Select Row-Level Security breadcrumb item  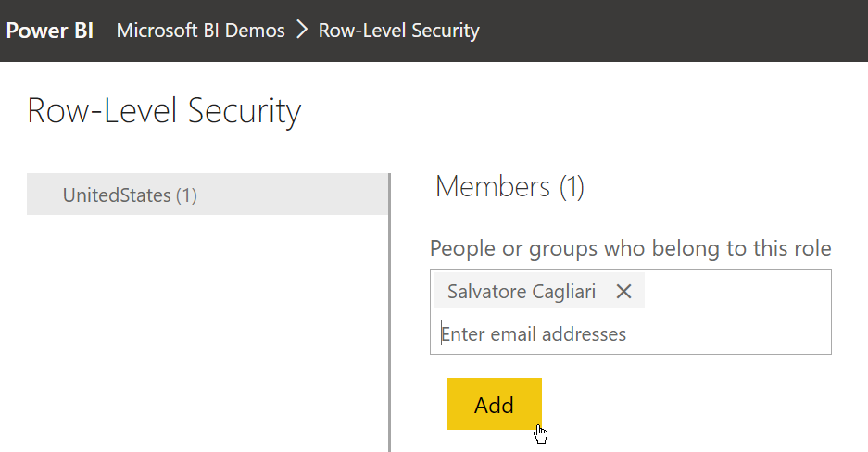398,31
